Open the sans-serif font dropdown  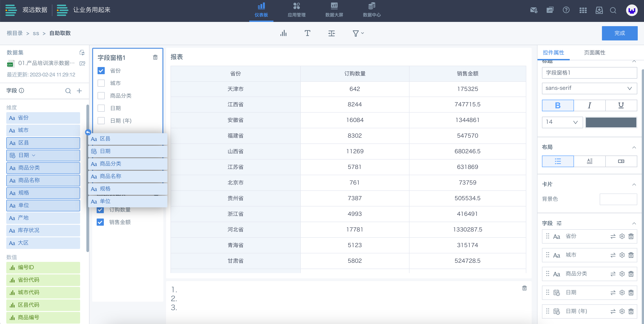[589, 88]
